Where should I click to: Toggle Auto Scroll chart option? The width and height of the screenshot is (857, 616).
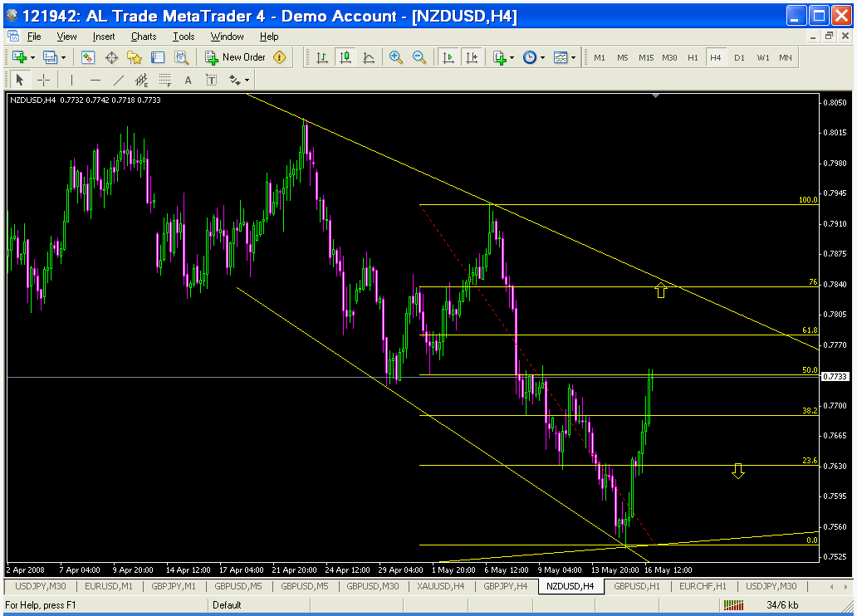[x=448, y=57]
